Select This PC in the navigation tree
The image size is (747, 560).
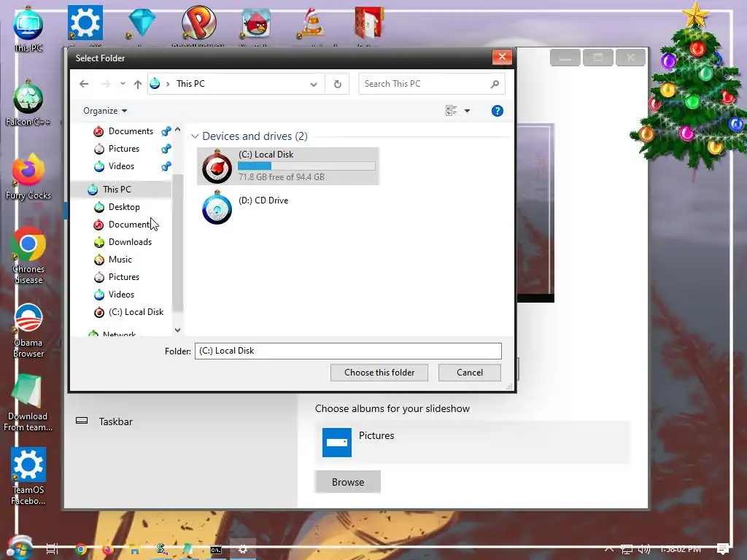tap(117, 190)
